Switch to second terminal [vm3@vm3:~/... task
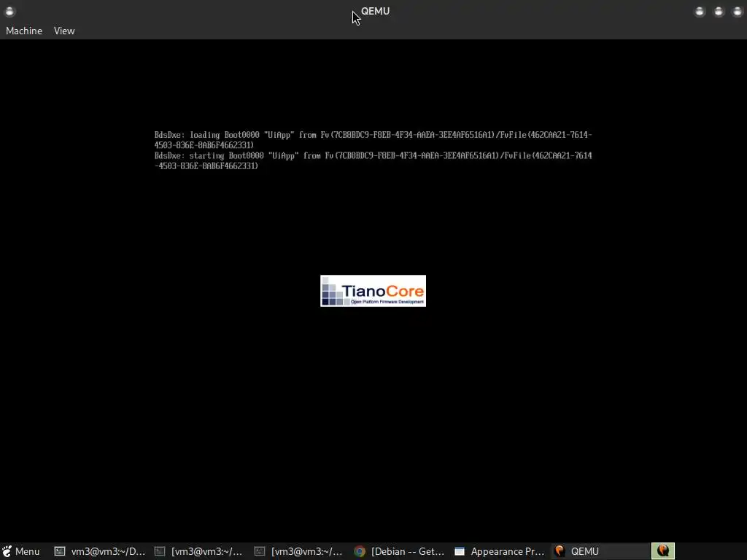The width and height of the screenshot is (747, 560). (200, 551)
